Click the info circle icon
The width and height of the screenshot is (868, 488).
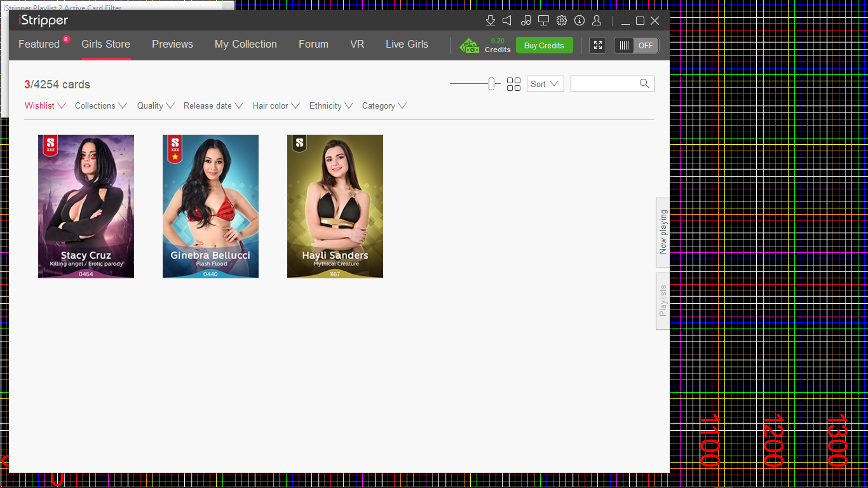point(579,20)
